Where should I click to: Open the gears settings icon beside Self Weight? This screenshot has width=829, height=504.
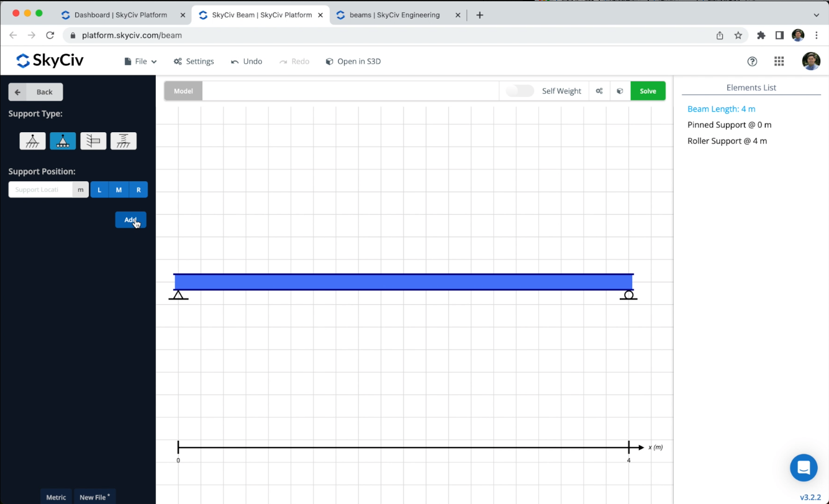coord(599,91)
